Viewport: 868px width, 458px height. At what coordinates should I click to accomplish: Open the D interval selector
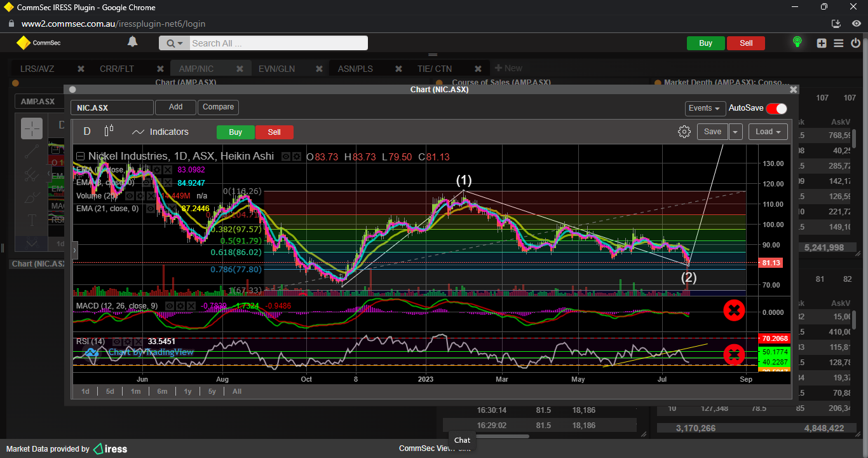coord(87,132)
